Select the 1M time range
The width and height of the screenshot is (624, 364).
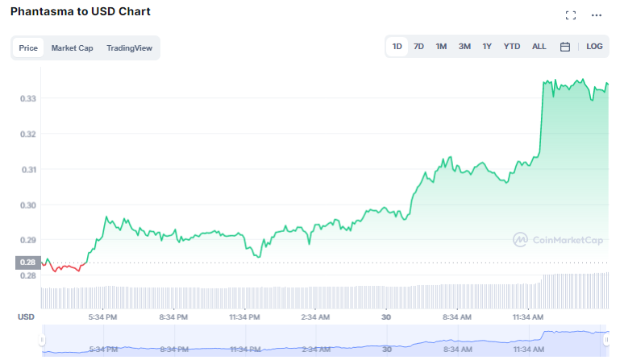(x=441, y=47)
